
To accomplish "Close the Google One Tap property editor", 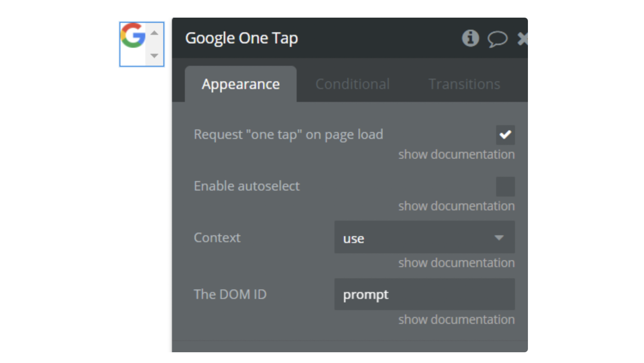I will pos(522,39).
